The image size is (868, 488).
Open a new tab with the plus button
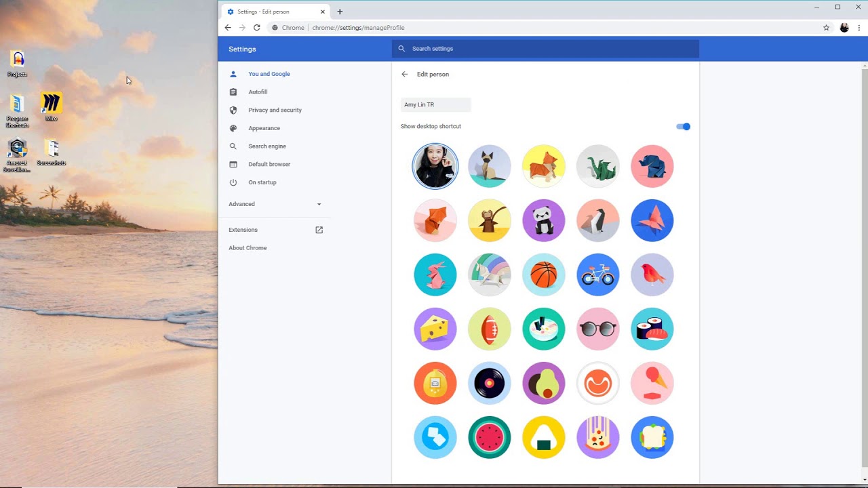click(x=340, y=12)
